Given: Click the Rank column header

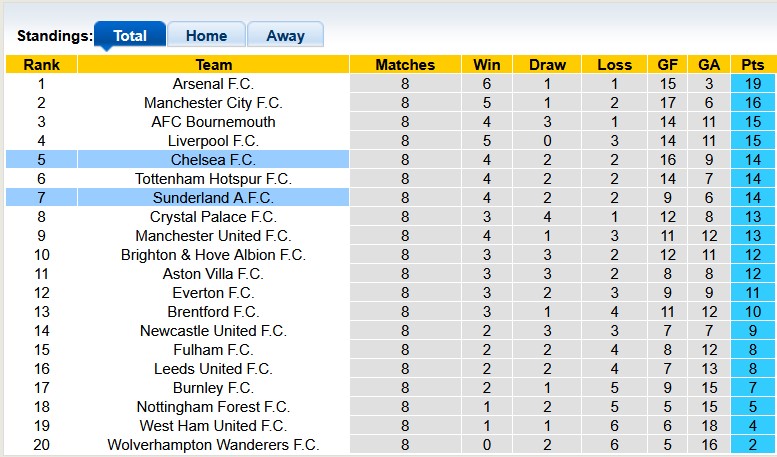Looking at the screenshot, I should pos(41,65).
